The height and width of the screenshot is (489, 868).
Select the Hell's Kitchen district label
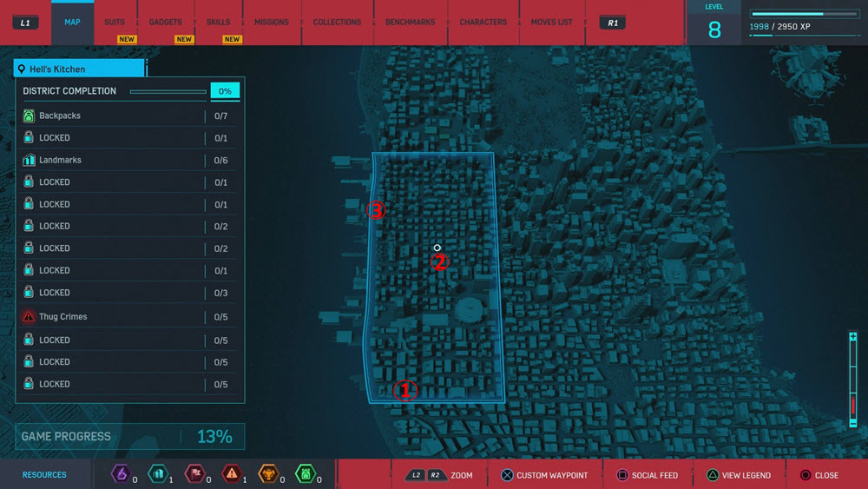[x=57, y=69]
